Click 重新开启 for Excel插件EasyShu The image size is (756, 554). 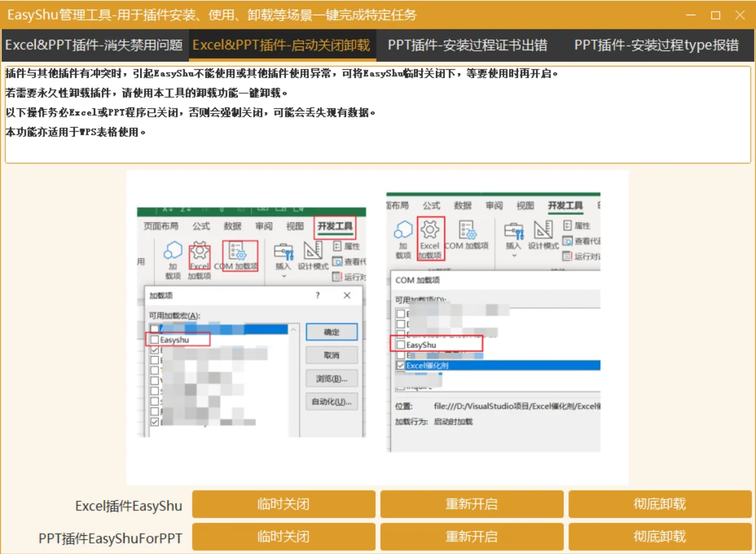pyautogui.click(x=472, y=504)
